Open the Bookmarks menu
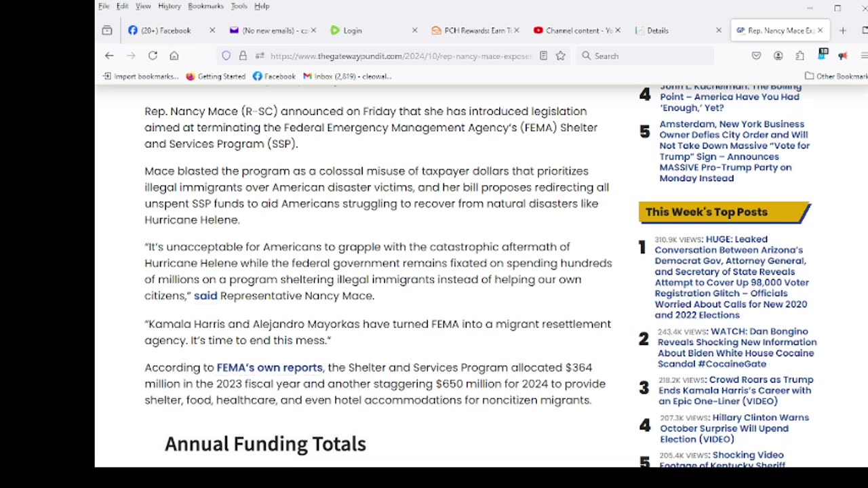Viewport: 868px width, 488px height. tap(205, 6)
